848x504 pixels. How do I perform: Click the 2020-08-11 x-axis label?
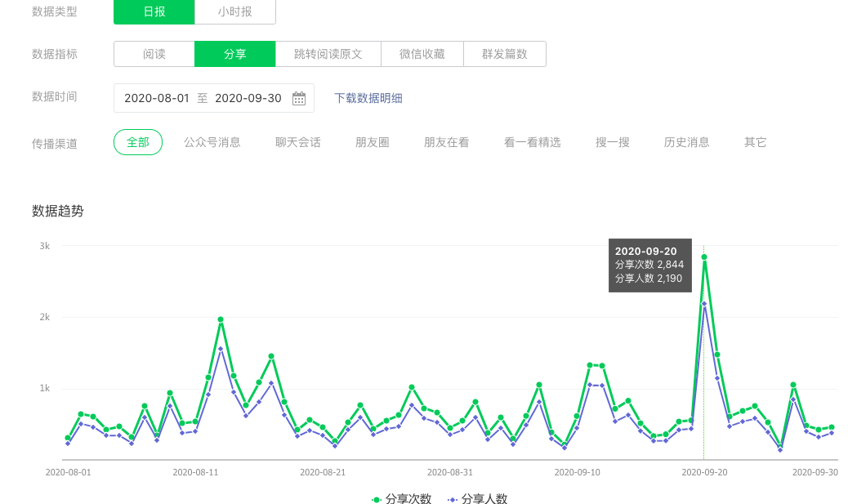(195, 472)
